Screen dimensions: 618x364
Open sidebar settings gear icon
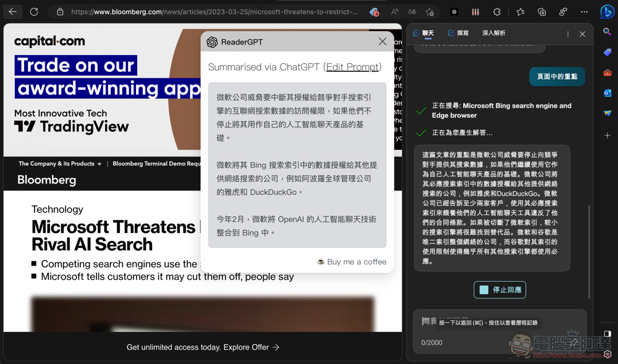[x=607, y=354]
